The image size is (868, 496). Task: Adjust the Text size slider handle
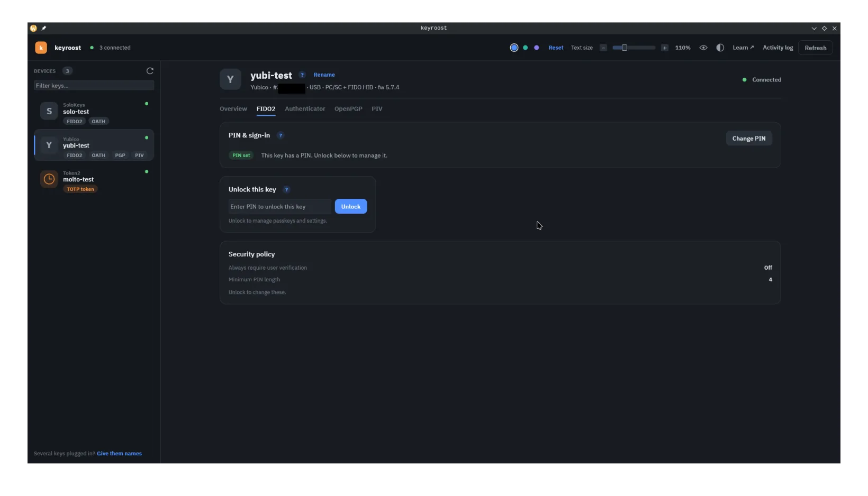(x=624, y=48)
